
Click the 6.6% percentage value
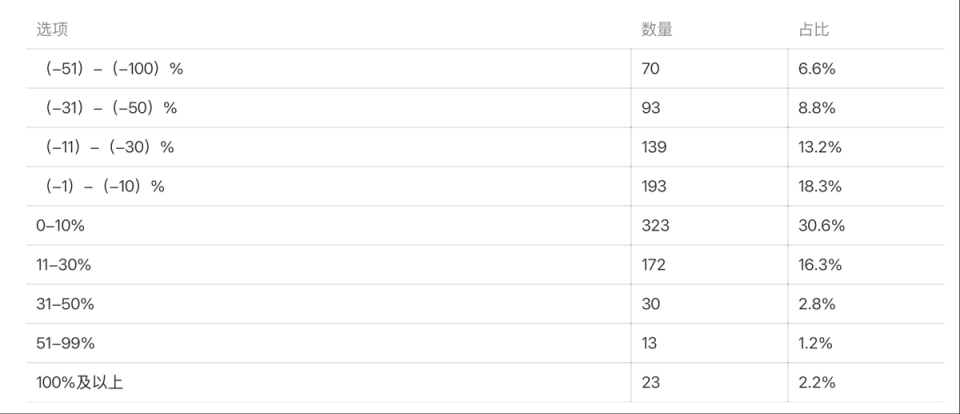[x=816, y=69]
